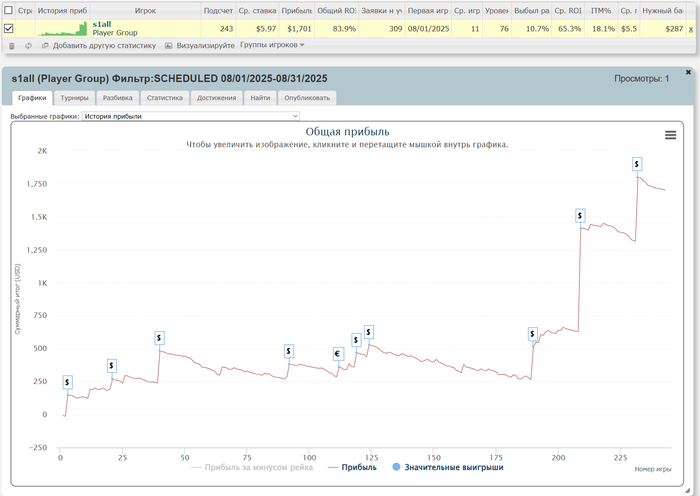Open the 'История прибыли' graph selection dropdown
Screen dimensions: 700x496
191,116
